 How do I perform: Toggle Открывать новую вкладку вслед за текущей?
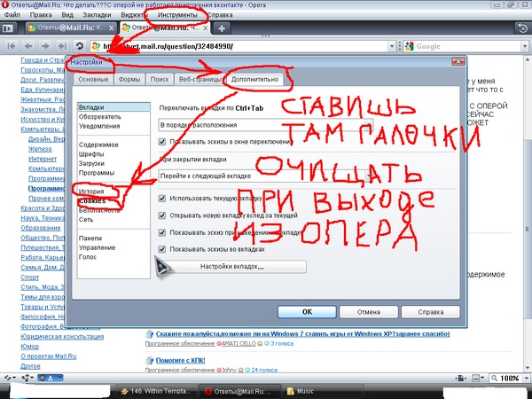click(162, 215)
